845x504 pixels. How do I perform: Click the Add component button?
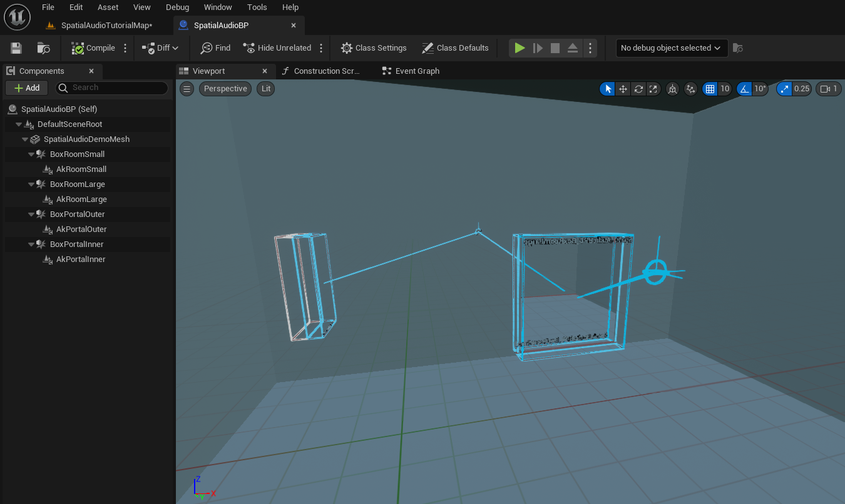coord(27,88)
